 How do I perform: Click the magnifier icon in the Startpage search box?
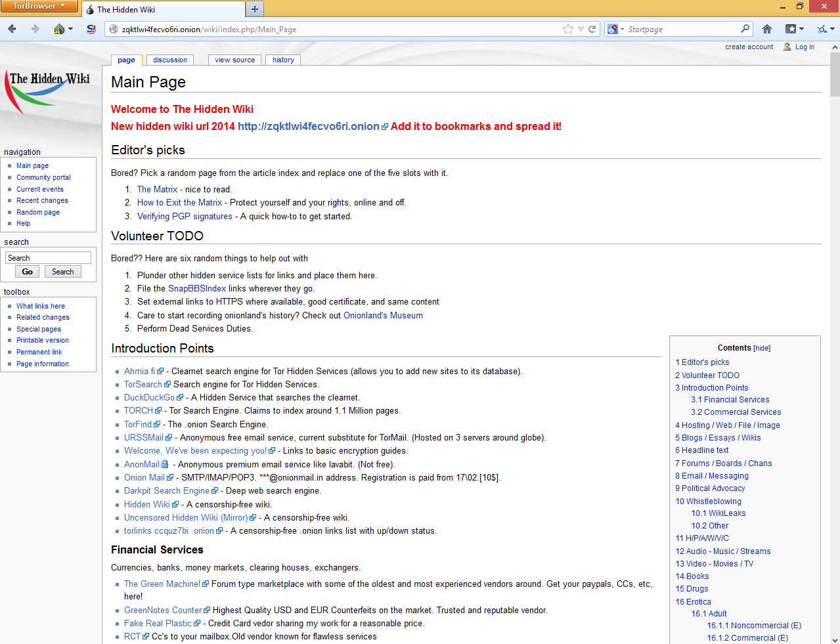[745, 29]
